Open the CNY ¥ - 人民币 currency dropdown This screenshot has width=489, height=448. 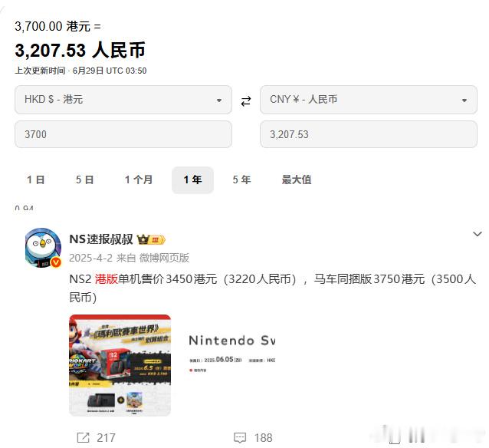pos(369,100)
